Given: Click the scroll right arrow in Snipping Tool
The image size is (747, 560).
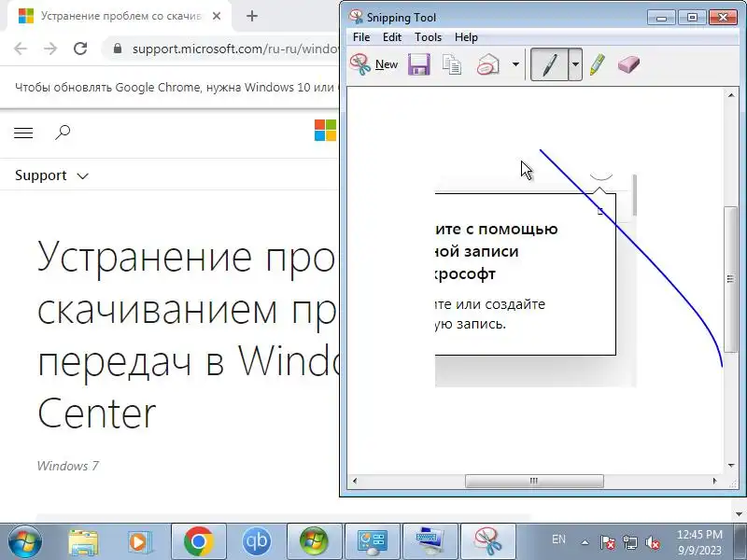Looking at the screenshot, I should point(714,481).
